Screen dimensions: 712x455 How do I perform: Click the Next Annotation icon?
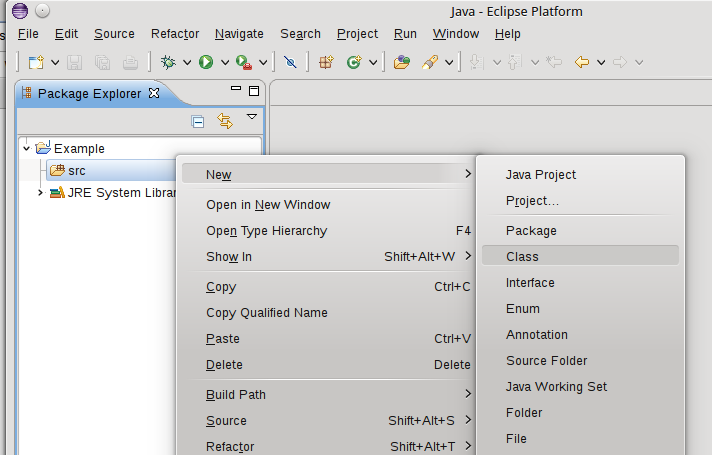tap(476, 62)
